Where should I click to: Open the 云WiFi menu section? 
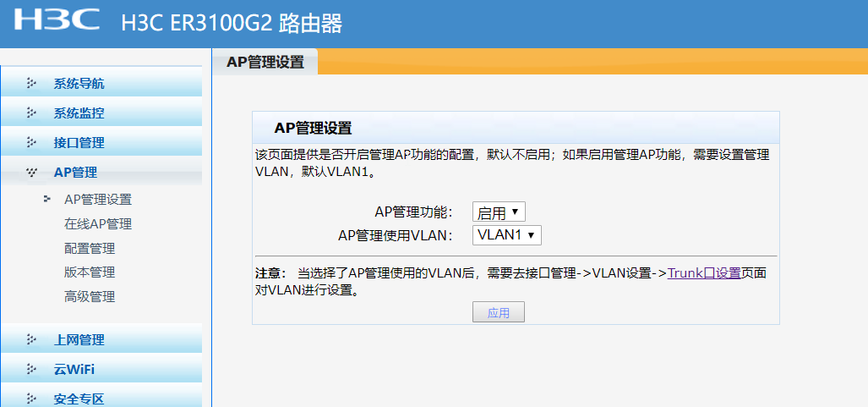101,369
